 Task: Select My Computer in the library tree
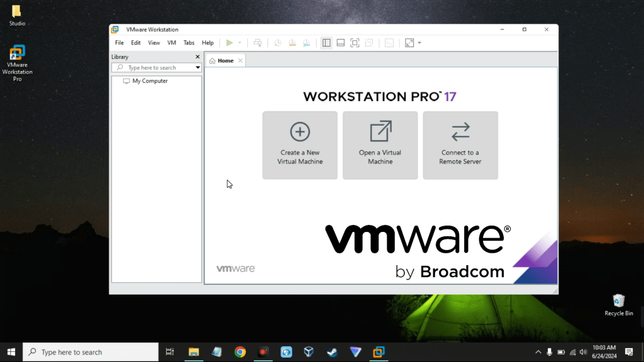point(150,81)
